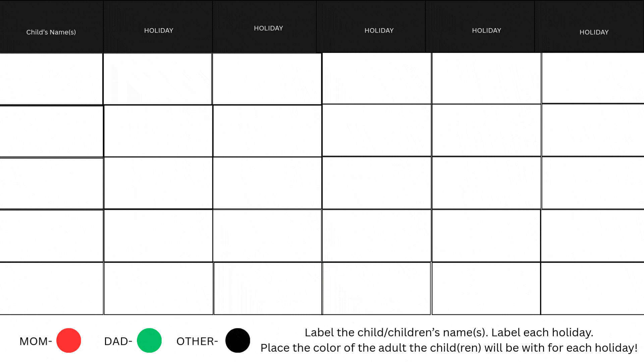Screen dimensions: 644x362
Task: Select the Child's Name(s) header cell
Action: point(51,32)
